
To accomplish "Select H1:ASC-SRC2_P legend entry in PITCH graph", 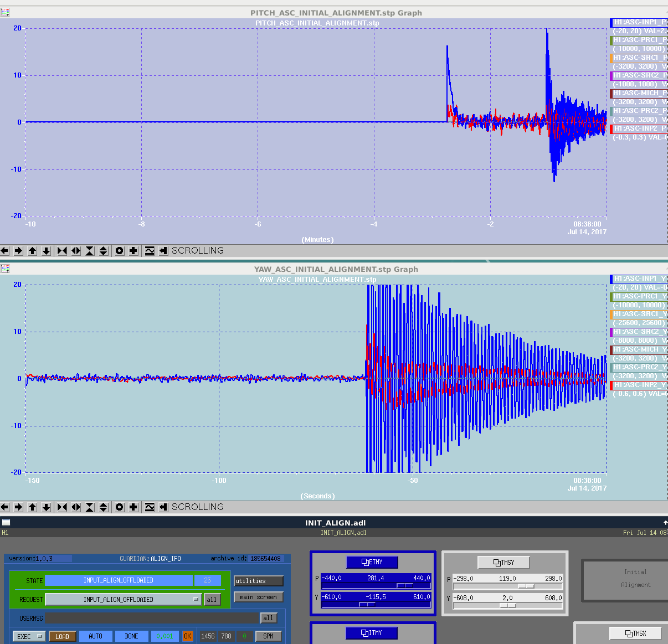I will coord(639,76).
